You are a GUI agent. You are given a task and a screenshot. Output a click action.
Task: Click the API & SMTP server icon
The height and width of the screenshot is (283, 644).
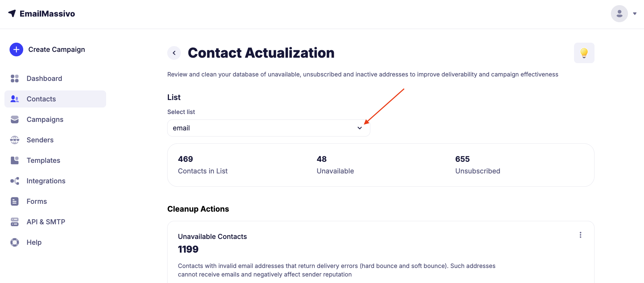[15, 222]
